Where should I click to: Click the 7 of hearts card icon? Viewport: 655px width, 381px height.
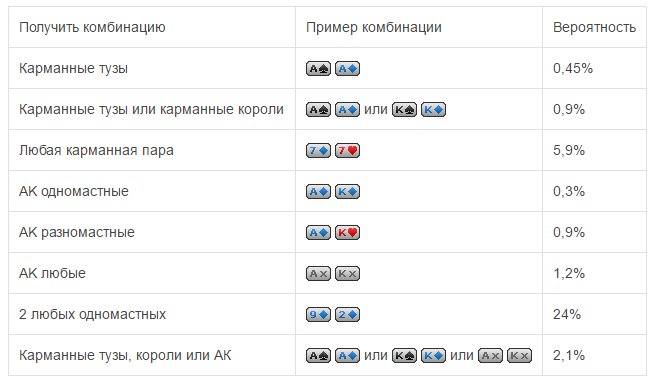click(348, 150)
